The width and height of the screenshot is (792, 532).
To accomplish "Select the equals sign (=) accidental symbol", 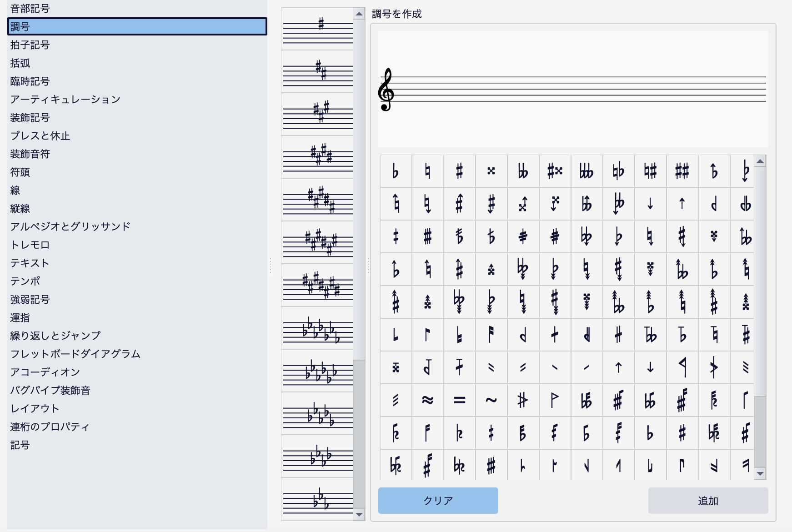I will 459,401.
